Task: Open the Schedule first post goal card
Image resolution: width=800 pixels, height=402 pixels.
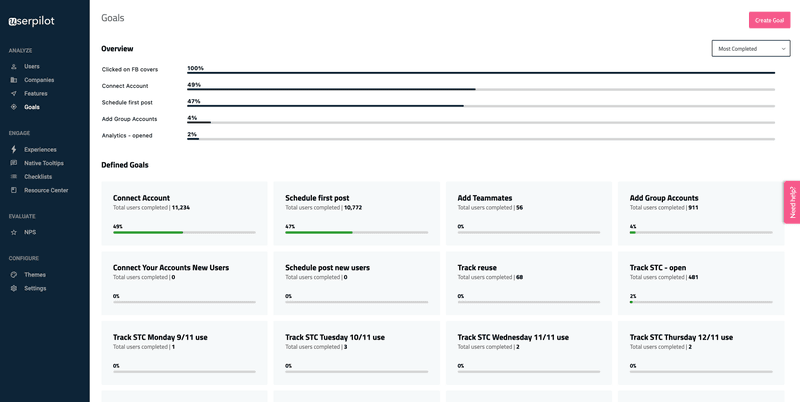Action: click(357, 213)
